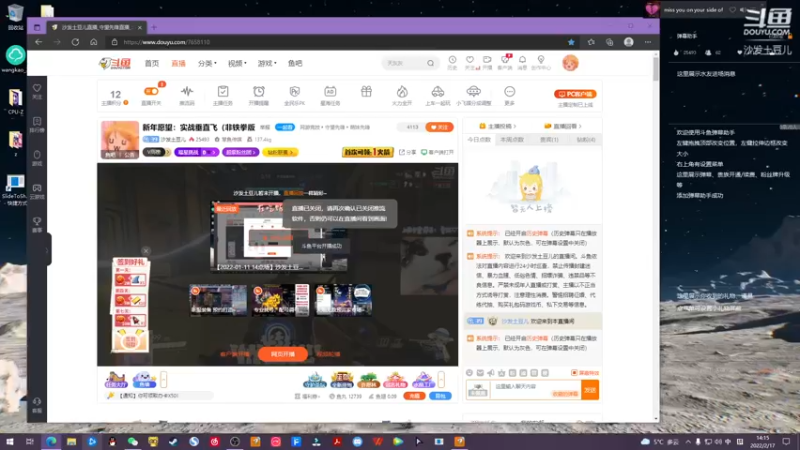Click the 客户端打开 link
800x450 pixels.
437,152
